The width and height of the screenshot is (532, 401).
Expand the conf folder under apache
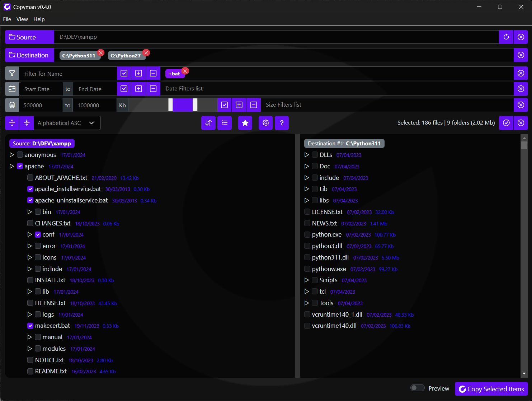30,234
